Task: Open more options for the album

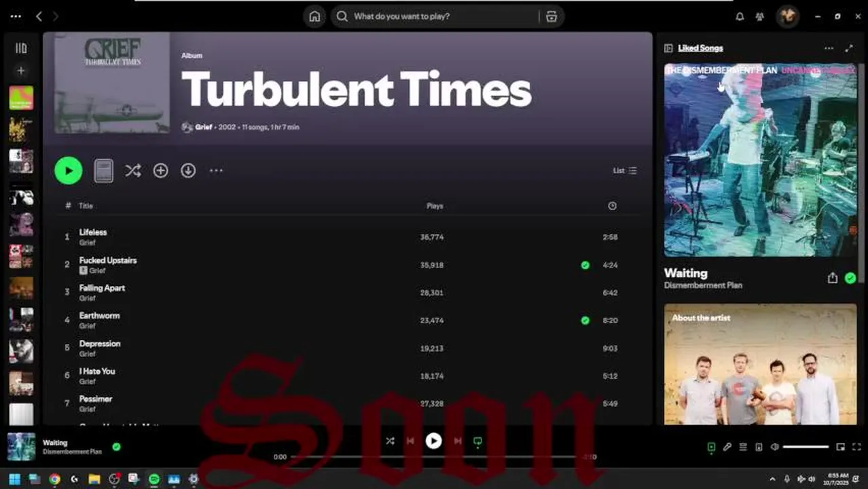Action: click(216, 170)
